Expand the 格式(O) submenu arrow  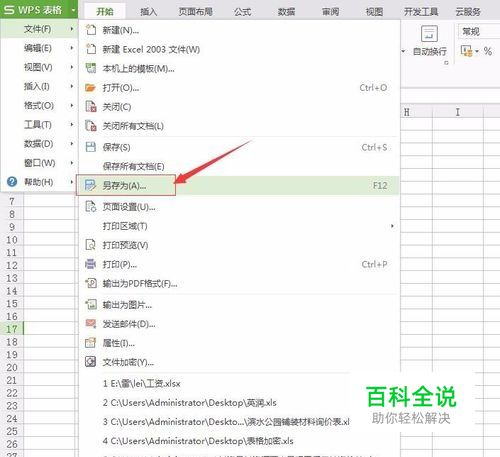tap(71, 105)
